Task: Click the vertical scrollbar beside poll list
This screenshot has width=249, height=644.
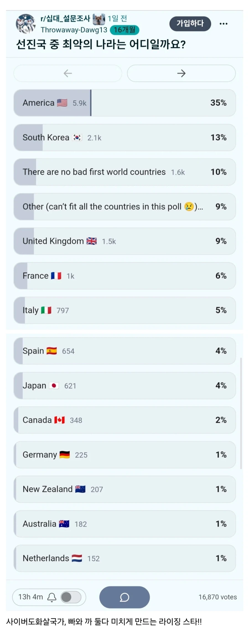Action: [x=241, y=413]
